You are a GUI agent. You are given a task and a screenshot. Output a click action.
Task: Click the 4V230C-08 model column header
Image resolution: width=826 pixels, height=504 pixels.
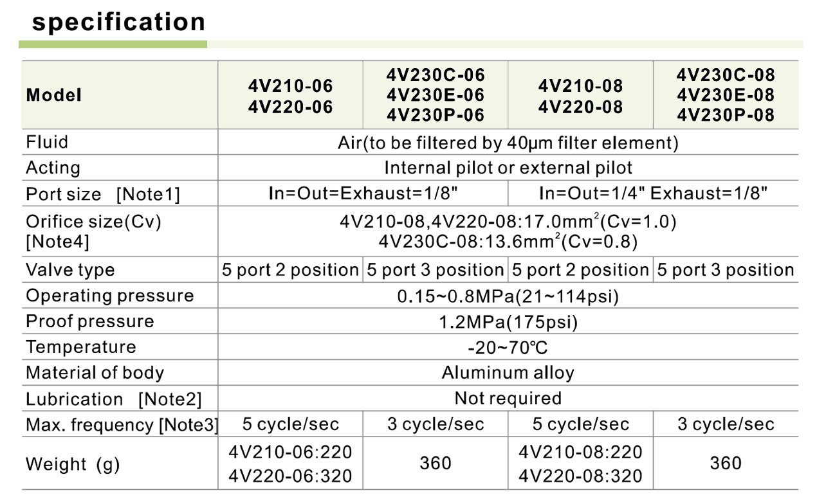(x=726, y=95)
